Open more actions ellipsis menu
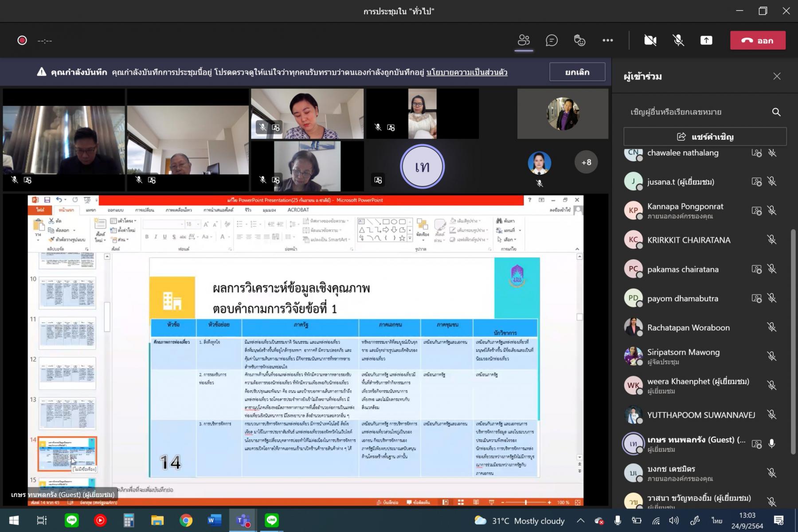 click(x=607, y=40)
